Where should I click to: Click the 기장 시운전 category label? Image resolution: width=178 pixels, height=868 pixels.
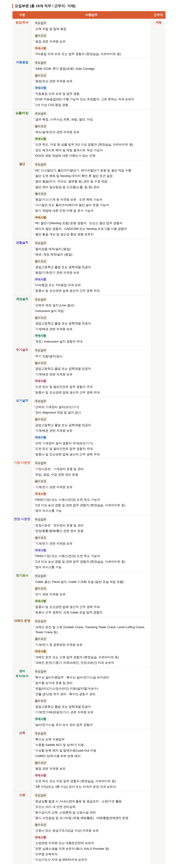22,463
